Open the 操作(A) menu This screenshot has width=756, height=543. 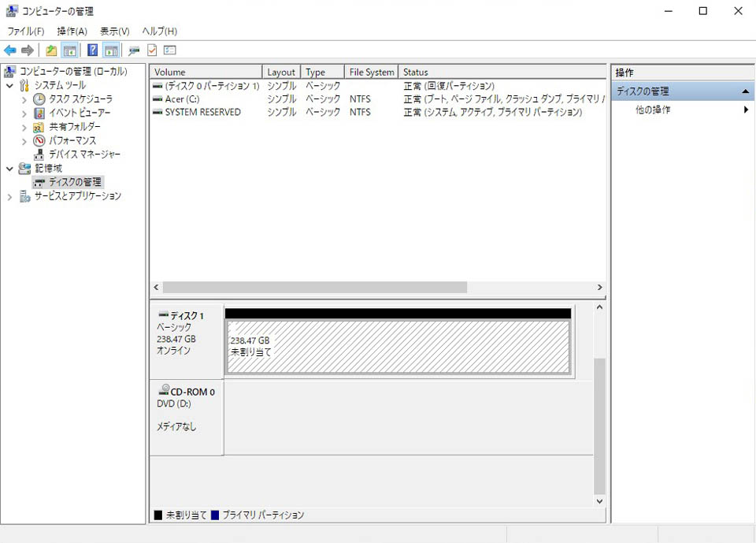[72, 31]
